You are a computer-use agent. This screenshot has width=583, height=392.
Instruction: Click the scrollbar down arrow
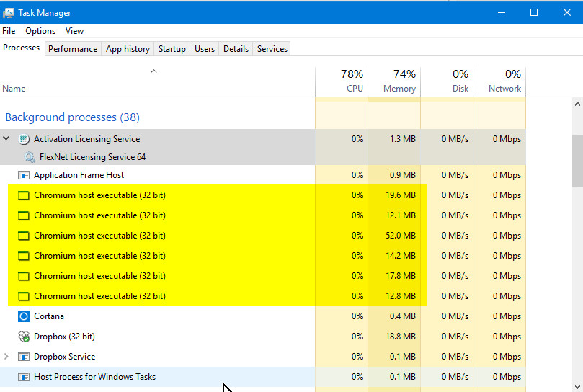577,386
